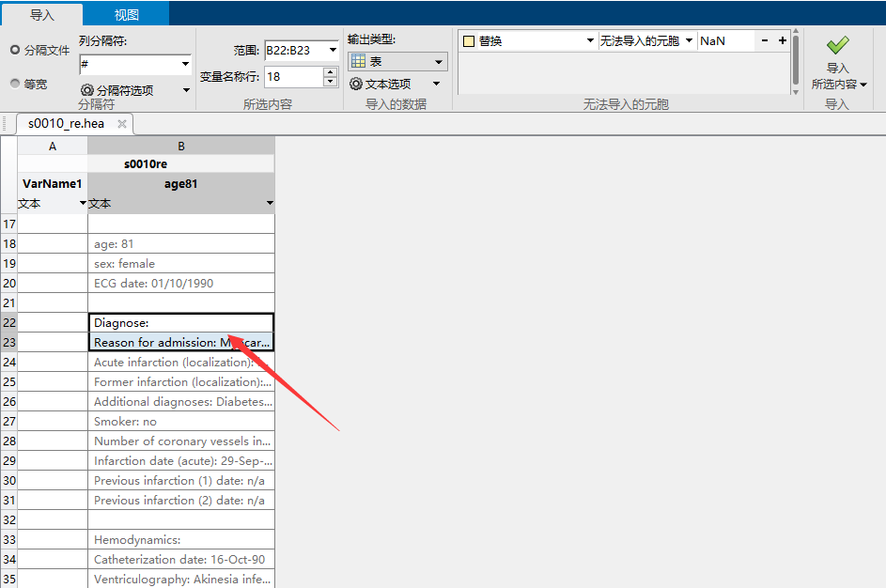The image size is (886, 588).
Task: Select row 22 header
Action: 9,323
